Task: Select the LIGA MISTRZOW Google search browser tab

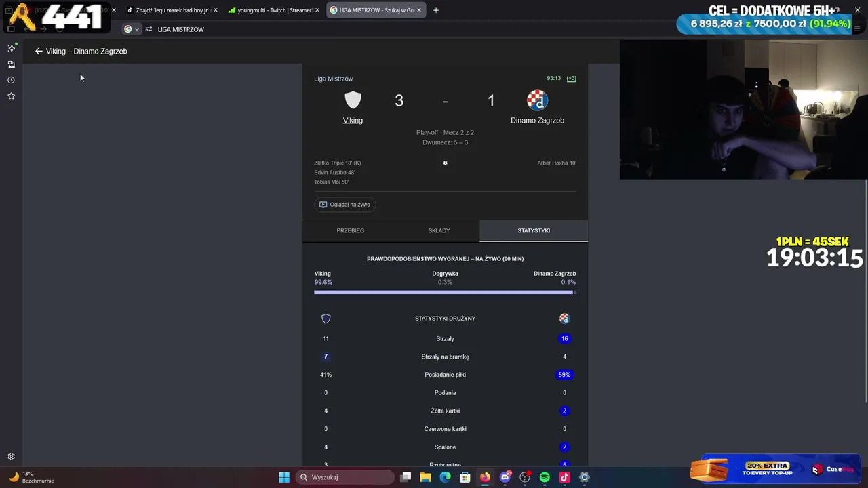Action: click(x=376, y=10)
